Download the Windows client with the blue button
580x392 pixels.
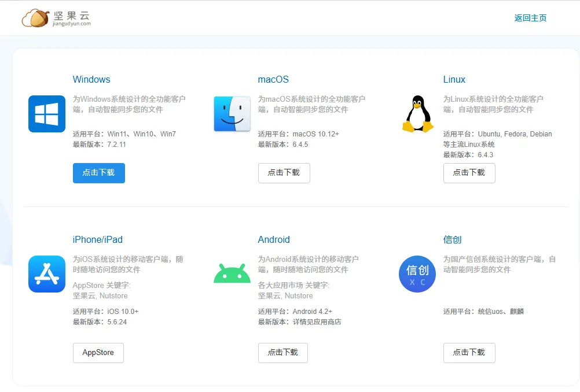[x=99, y=173]
